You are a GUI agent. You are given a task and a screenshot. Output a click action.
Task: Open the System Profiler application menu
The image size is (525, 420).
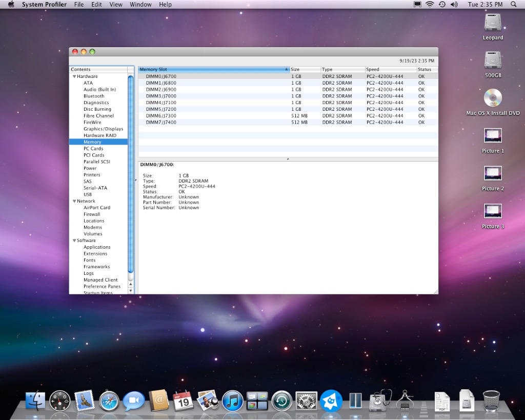point(44,4)
